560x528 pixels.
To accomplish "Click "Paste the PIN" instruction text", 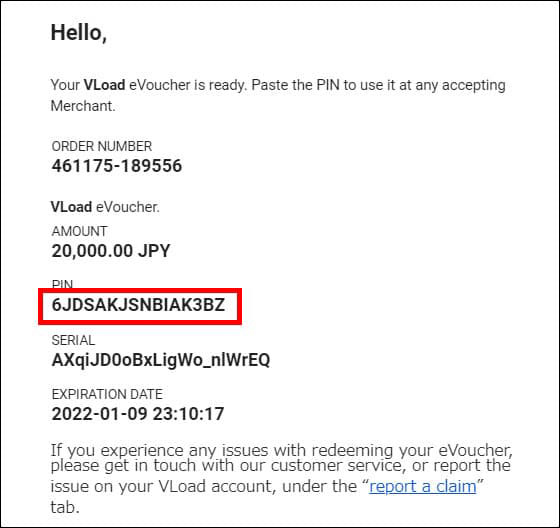I will (295, 85).
